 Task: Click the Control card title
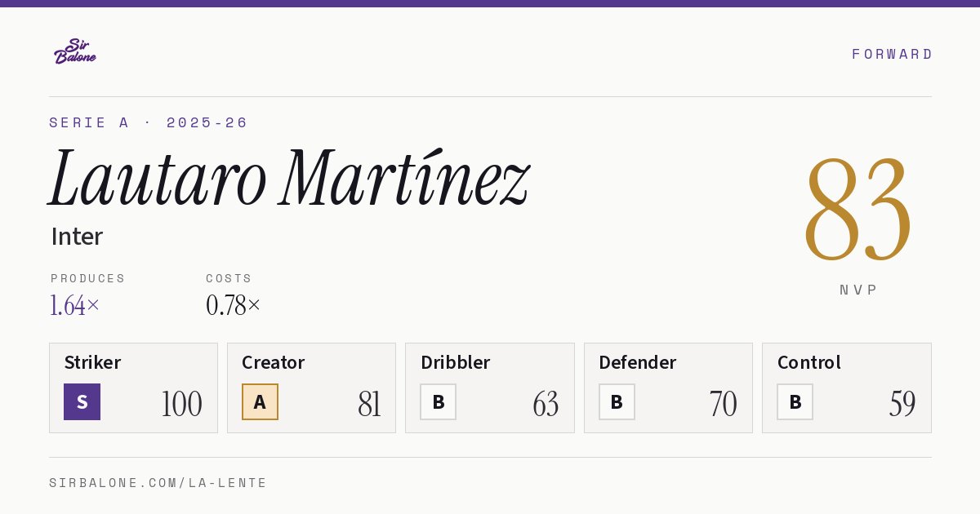809,362
